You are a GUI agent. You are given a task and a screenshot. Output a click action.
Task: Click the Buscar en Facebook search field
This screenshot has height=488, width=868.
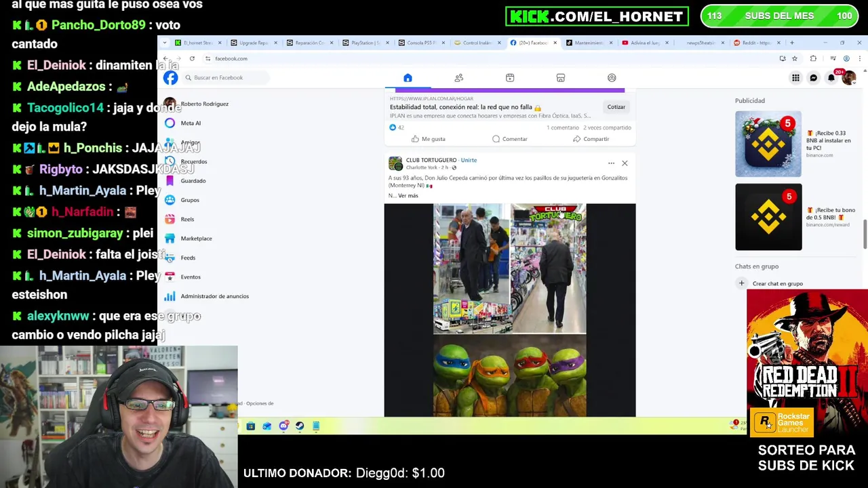point(226,77)
